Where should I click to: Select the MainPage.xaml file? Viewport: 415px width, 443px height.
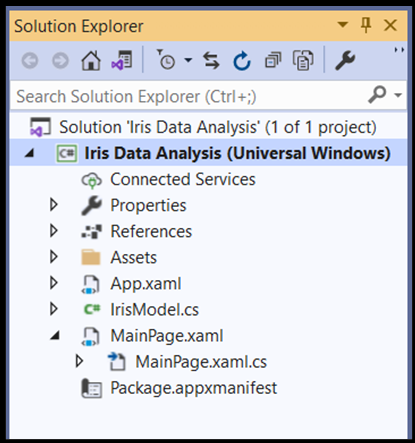coord(167,336)
